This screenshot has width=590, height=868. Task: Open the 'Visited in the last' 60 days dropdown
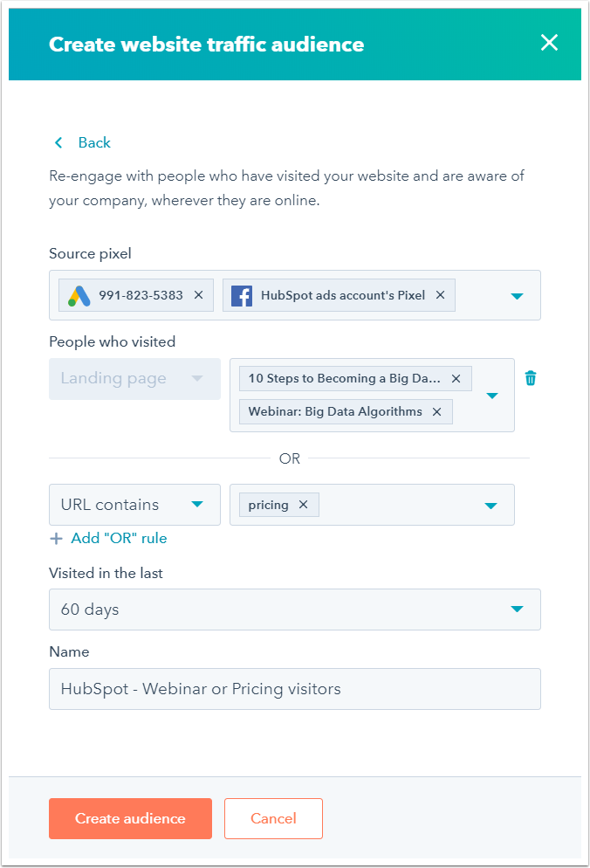pos(295,610)
